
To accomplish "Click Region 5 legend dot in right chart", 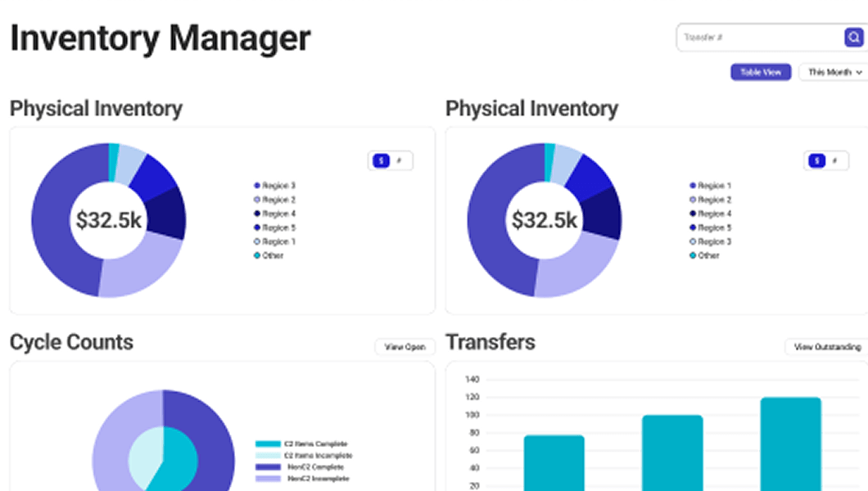I will [693, 227].
